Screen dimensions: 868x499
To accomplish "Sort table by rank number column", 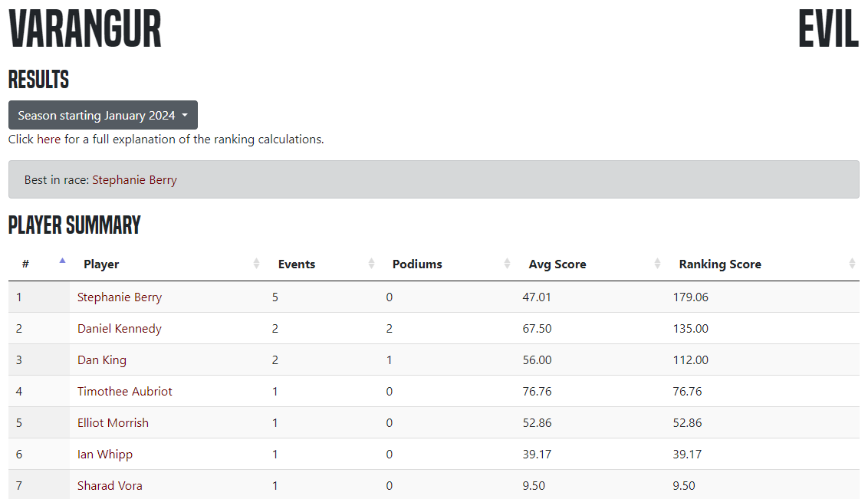I will [x=38, y=264].
